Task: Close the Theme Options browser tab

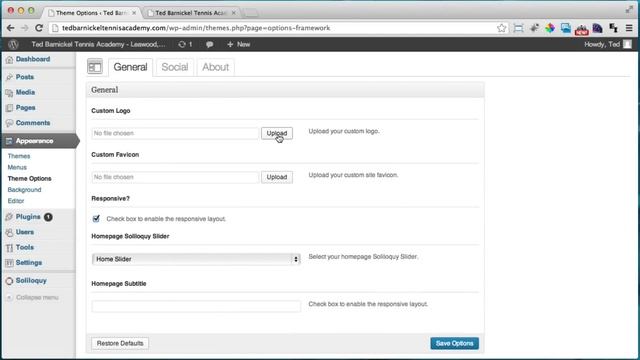Action: click(x=134, y=13)
